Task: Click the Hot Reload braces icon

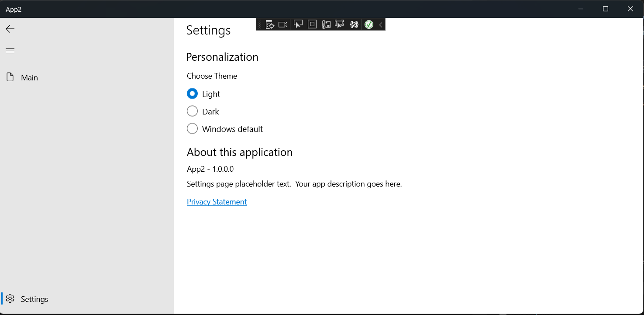Action: tap(354, 25)
